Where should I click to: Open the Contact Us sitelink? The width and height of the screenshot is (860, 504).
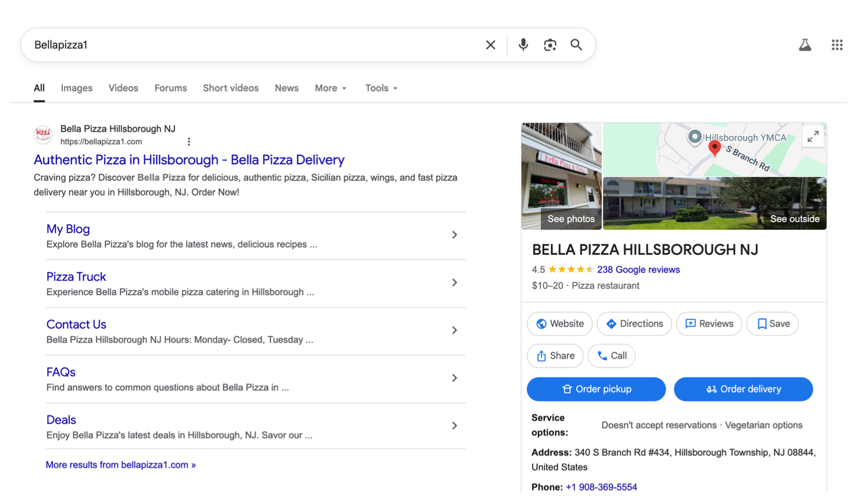(76, 325)
